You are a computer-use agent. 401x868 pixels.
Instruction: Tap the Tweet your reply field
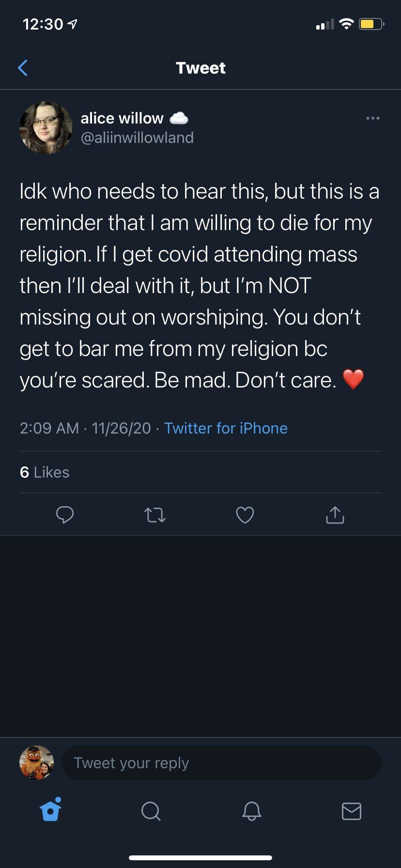click(221, 763)
